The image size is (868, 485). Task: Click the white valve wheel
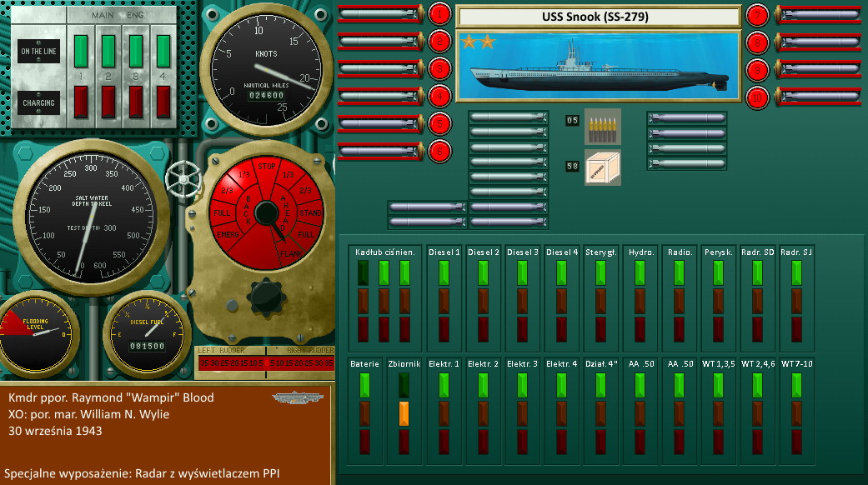point(183,177)
